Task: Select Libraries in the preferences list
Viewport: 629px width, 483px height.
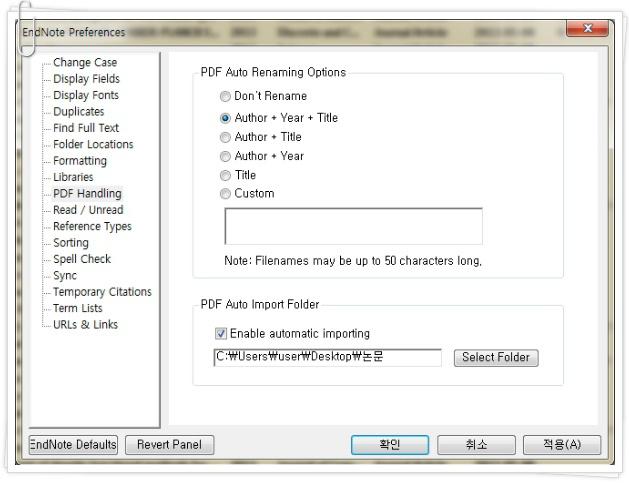Action: (x=73, y=177)
